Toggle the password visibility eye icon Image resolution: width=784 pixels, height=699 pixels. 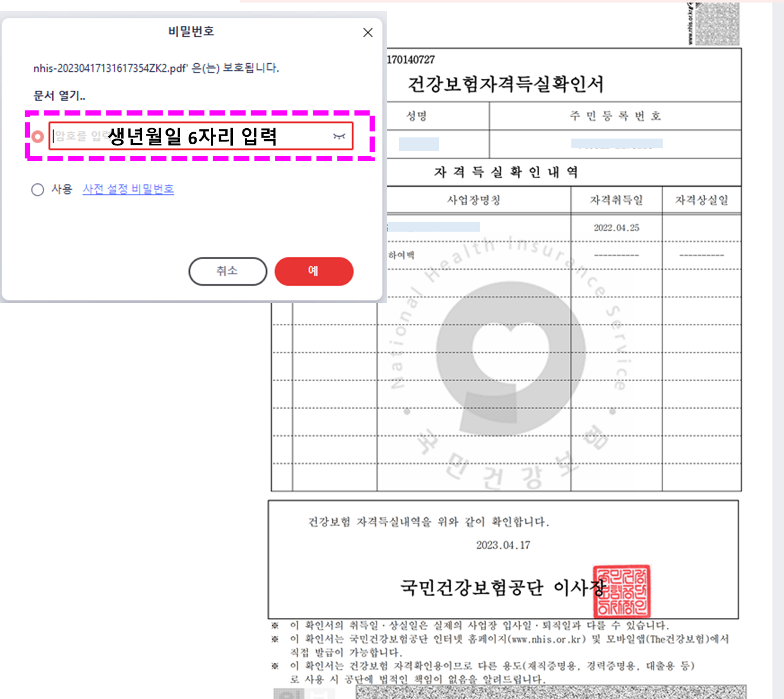coord(339,136)
